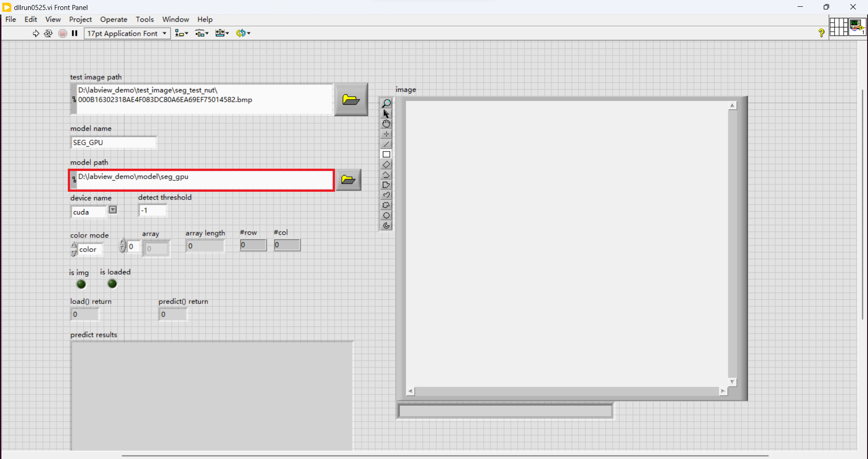Click the load() return indicator

(x=85, y=314)
